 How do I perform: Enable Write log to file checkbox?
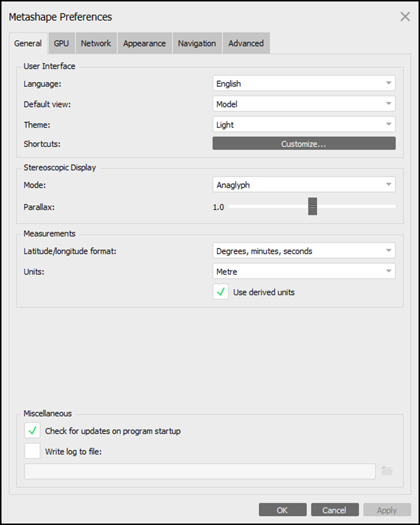pyautogui.click(x=32, y=451)
